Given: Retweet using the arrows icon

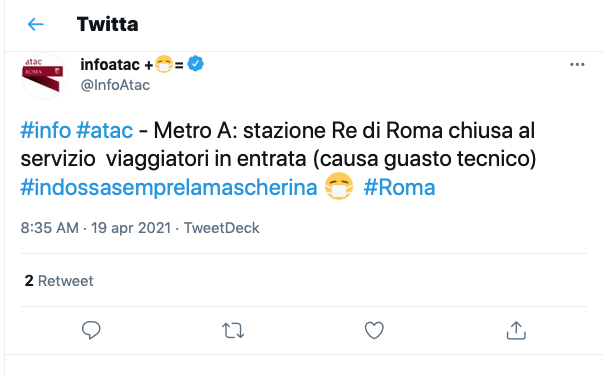Looking at the screenshot, I should click(233, 331).
